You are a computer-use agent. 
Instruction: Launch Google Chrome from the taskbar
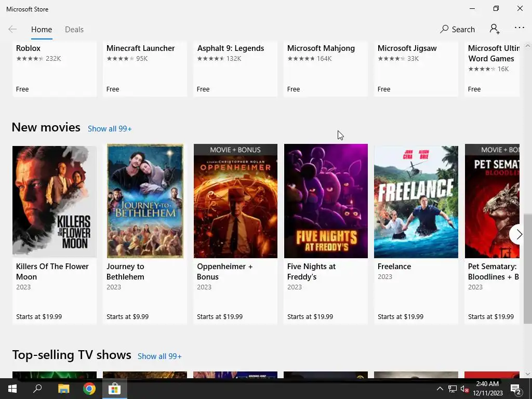89,389
